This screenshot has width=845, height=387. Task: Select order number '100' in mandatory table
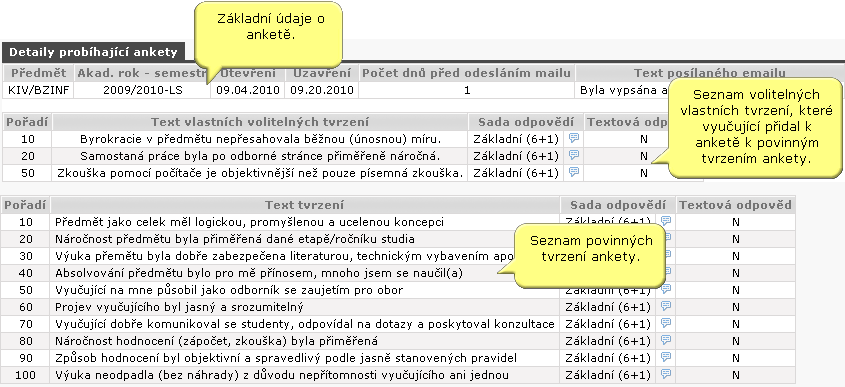coord(25,375)
